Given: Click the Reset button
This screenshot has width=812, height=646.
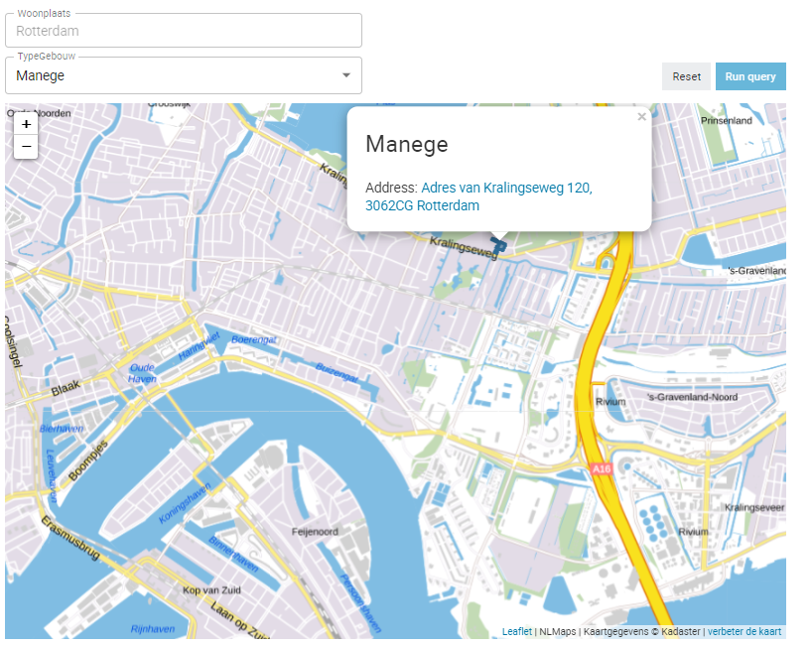Looking at the screenshot, I should [686, 76].
